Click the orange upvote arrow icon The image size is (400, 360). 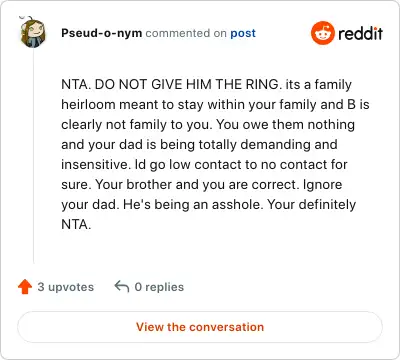tap(25, 287)
